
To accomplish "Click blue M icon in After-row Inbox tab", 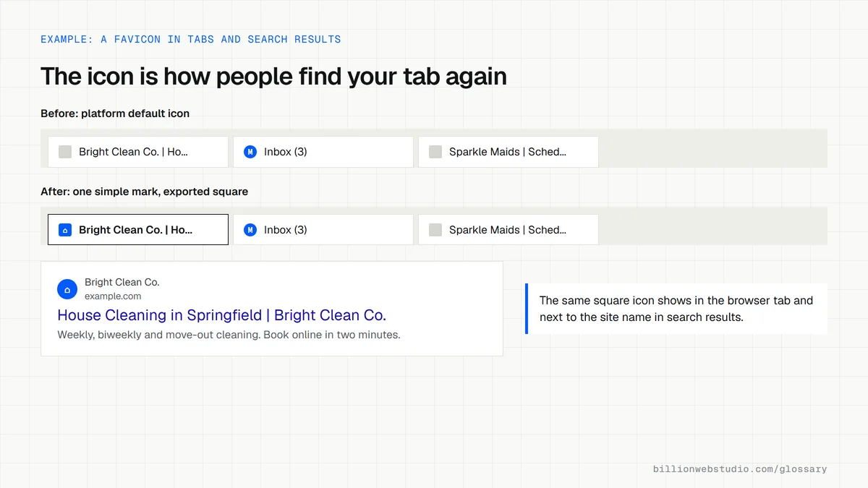I will click(250, 230).
